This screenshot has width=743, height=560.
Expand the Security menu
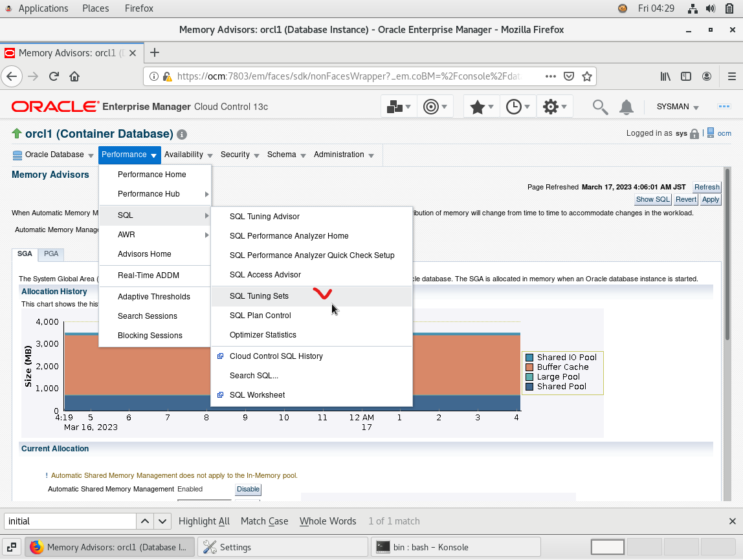click(239, 155)
